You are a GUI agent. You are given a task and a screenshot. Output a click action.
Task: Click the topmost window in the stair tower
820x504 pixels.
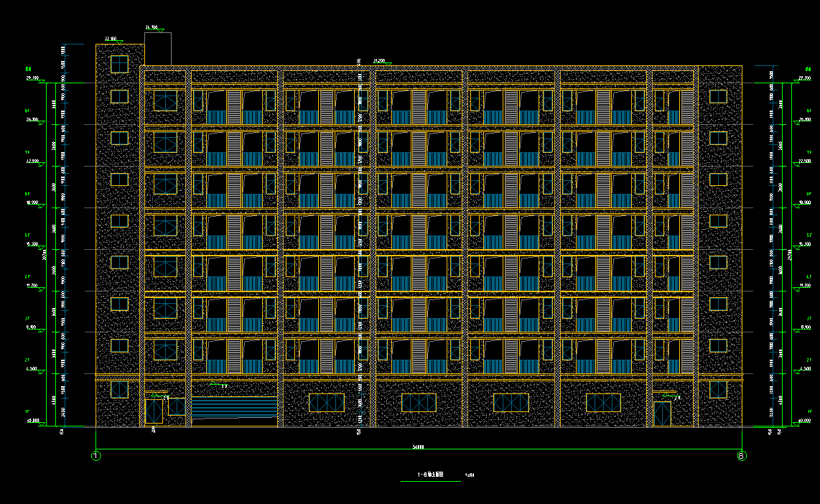point(119,64)
